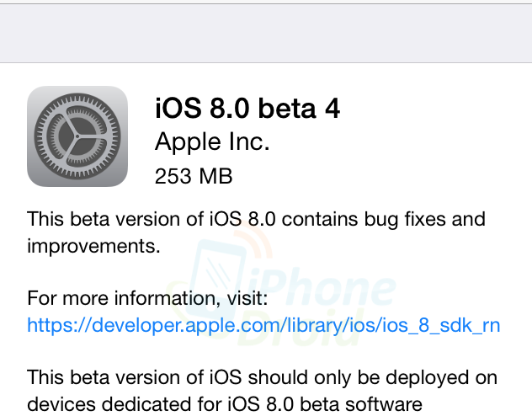Screen dimensions: 532x416
Task: Tap the "Apple Inc." developer name
Action: point(212,142)
